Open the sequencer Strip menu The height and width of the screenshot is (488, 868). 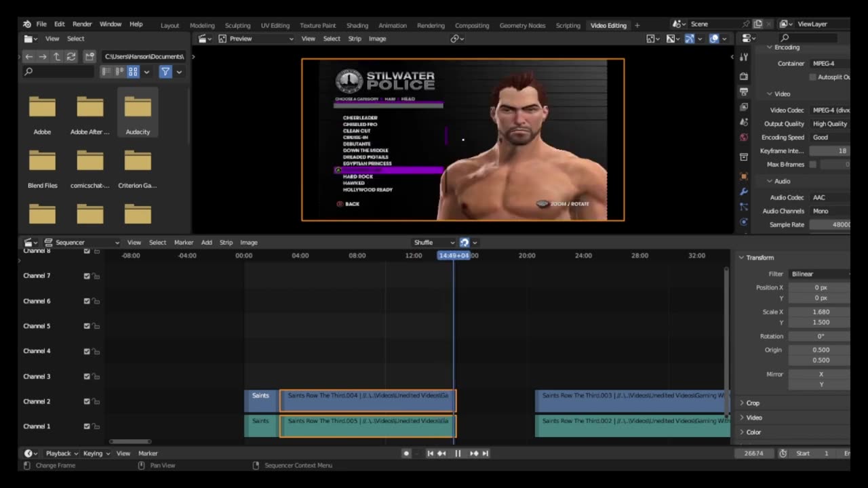[x=226, y=242]
